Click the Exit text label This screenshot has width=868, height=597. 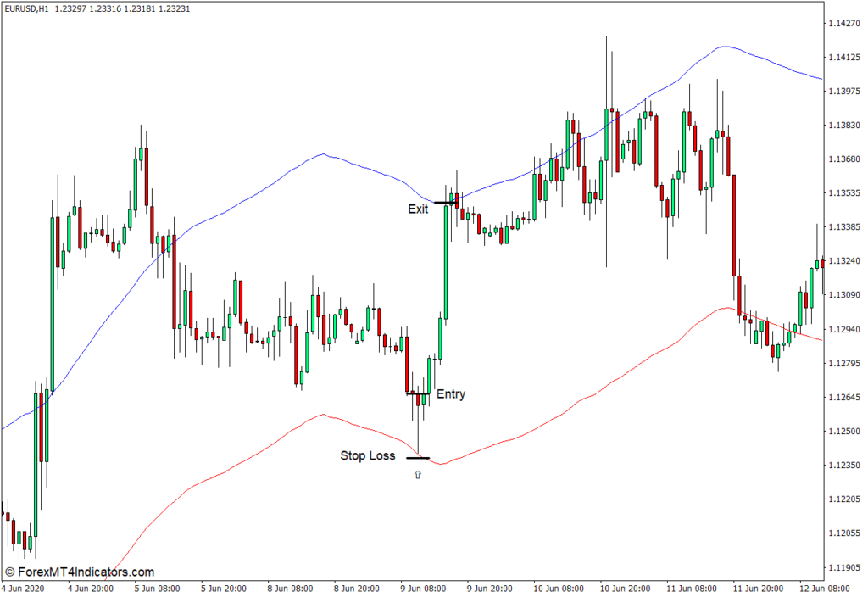418,209
